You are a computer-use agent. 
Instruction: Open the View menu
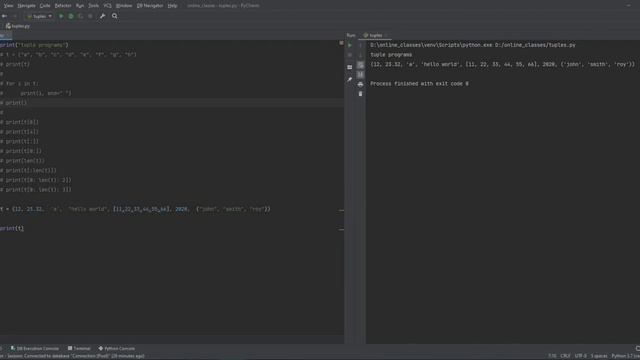[x=8, y=6]
